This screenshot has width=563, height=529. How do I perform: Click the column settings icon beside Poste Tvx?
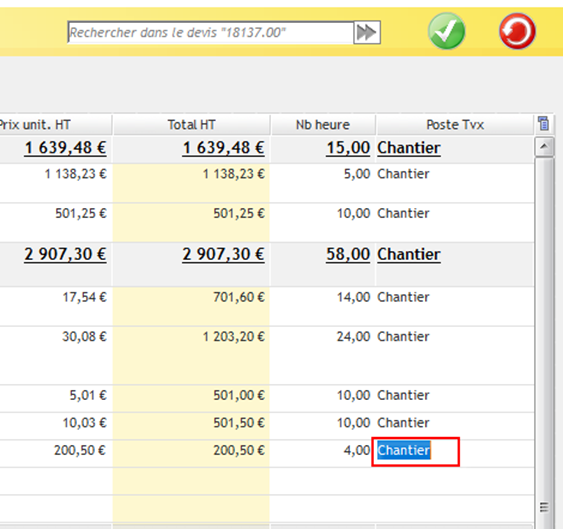pos(544,124)
